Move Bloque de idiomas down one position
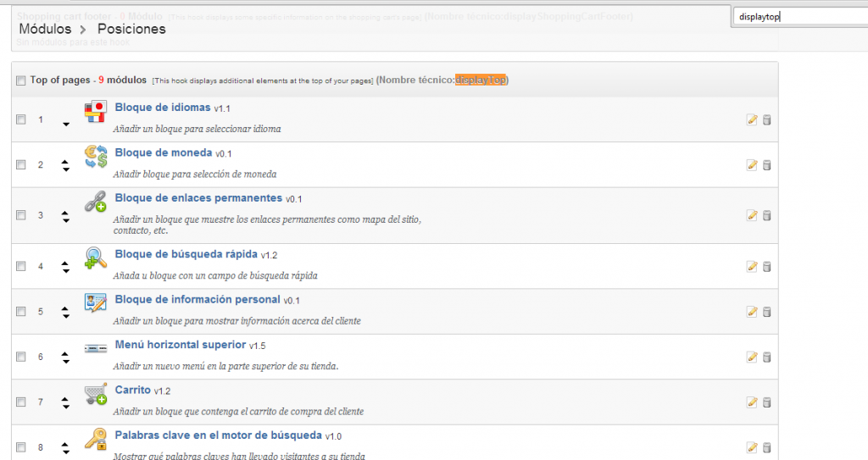Image resolution: width=868 pixels, height=460 pixels. [66, 125]
